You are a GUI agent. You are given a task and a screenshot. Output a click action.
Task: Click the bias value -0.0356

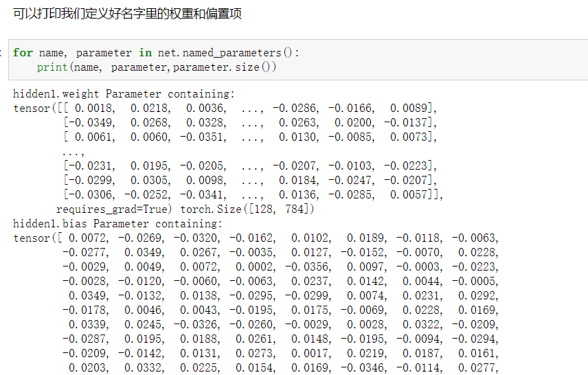[x=307, y=266]
